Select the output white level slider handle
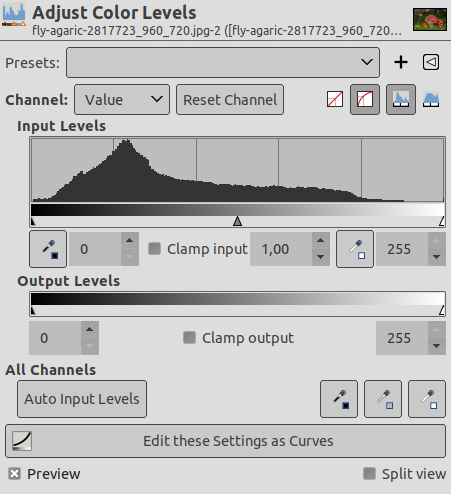 pos(442,310)
